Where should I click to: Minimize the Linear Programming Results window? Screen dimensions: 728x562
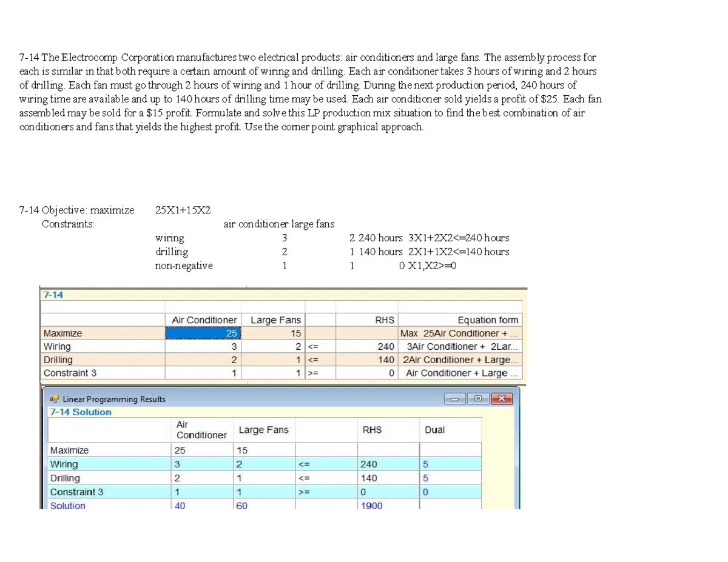[455, 399]
